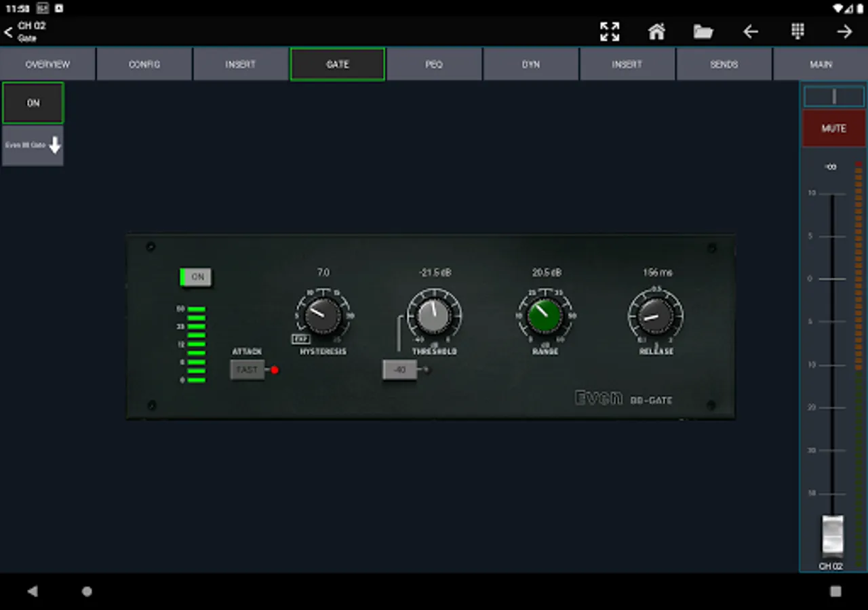Go to home screen icon

coord(656,31)
